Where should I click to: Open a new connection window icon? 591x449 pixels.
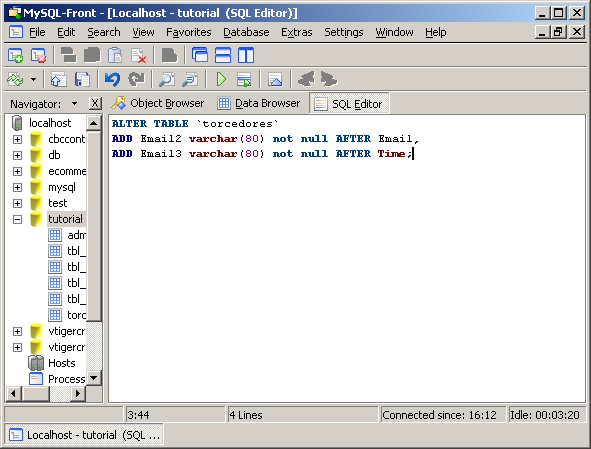pos(15,55)
